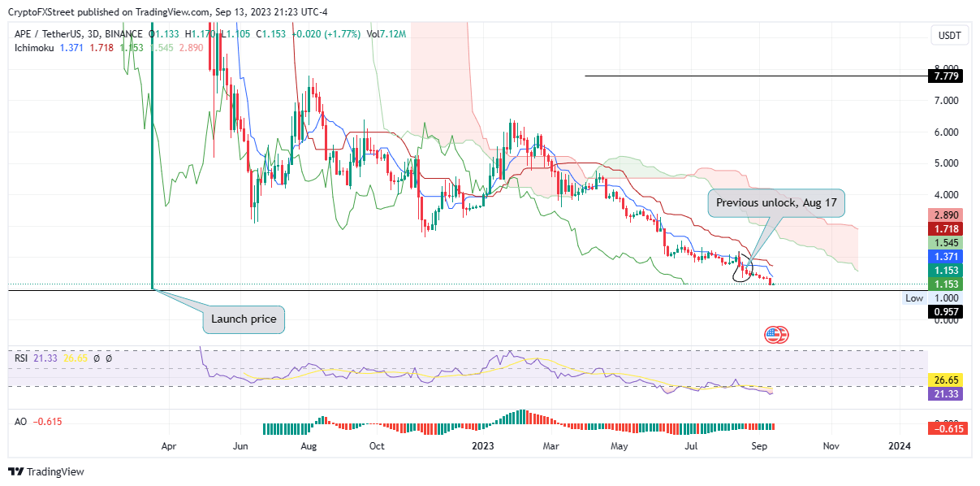Click the green 1.545 price tag

coord(945,243)
